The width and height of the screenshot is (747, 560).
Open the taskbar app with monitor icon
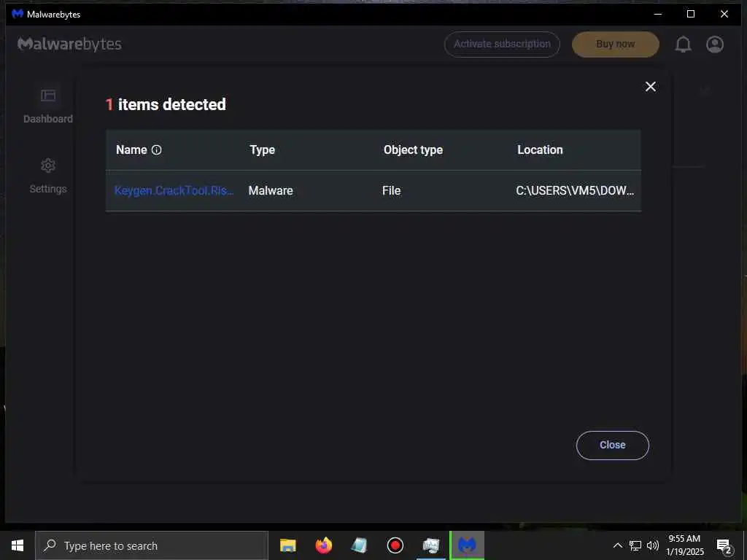(430, 545)
